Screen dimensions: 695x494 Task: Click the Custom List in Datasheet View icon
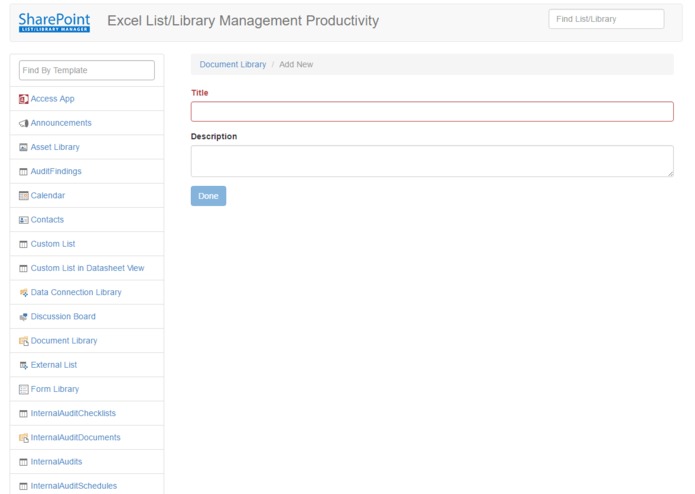(x=23, y=268)
